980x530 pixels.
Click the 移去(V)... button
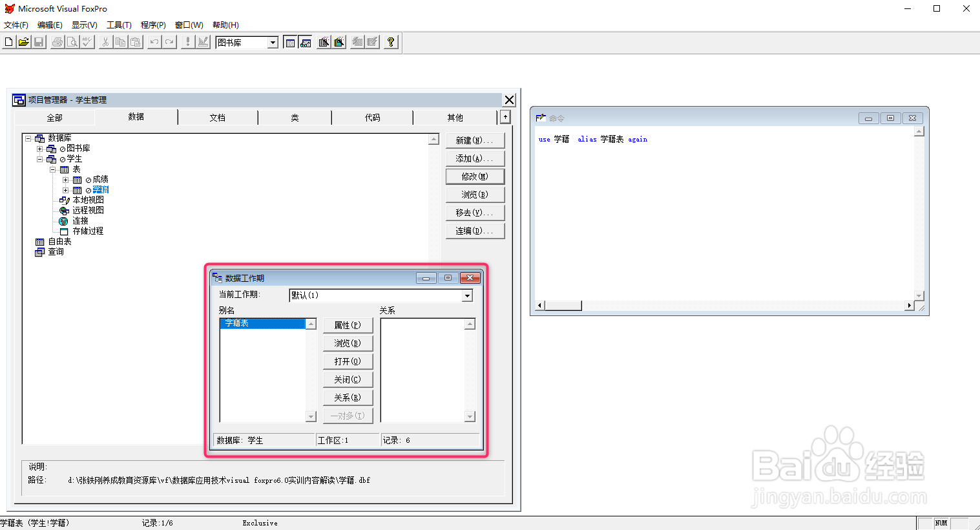pyautogui.click(x=475, y=213)
